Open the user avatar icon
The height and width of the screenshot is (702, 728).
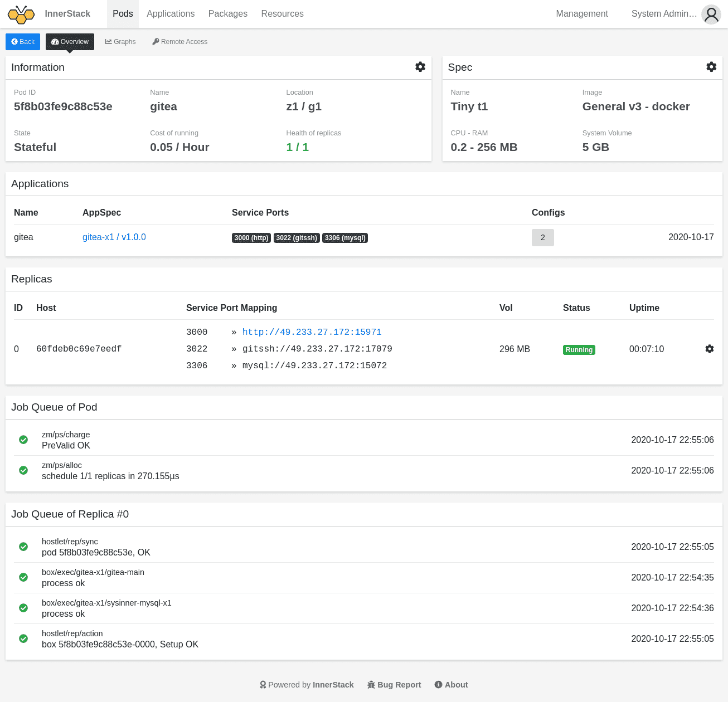[x=711, y=14]
